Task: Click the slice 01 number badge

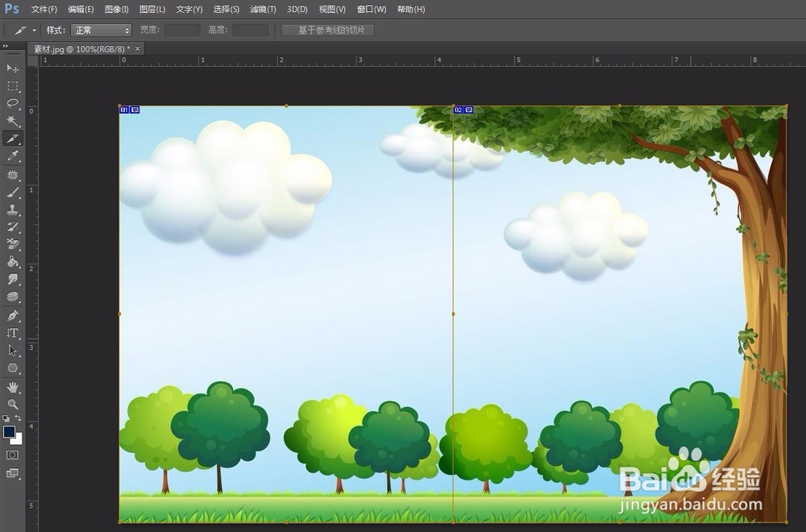Action: (x=124, y=110)
